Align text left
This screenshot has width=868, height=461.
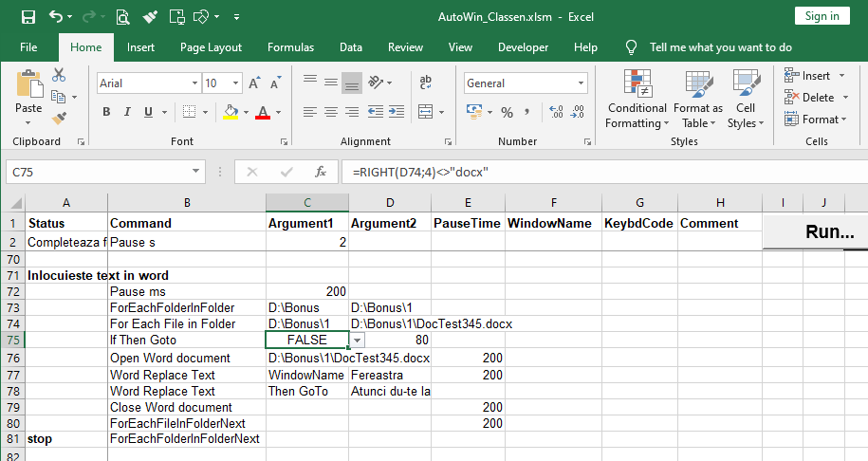click(x=310, y=112)
